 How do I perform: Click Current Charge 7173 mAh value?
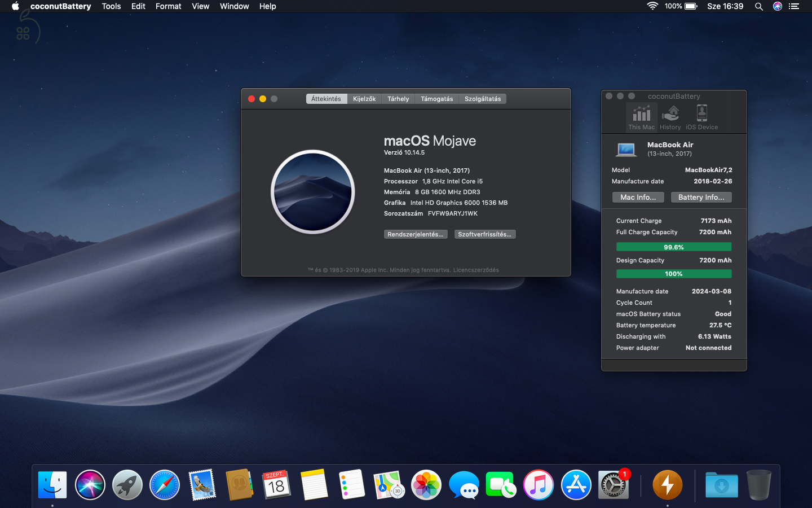coord(716,221)
